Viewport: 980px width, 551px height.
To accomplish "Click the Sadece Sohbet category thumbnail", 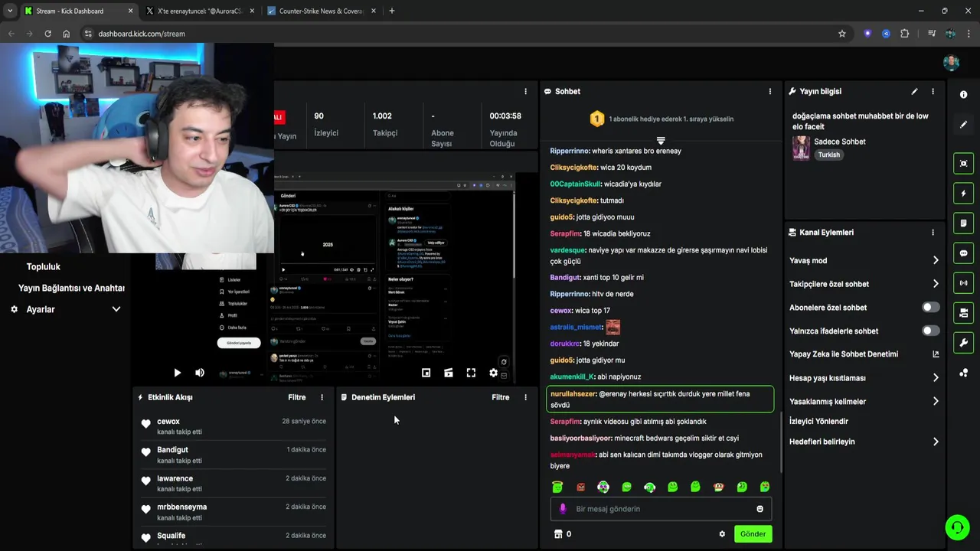I will point(801,148).
